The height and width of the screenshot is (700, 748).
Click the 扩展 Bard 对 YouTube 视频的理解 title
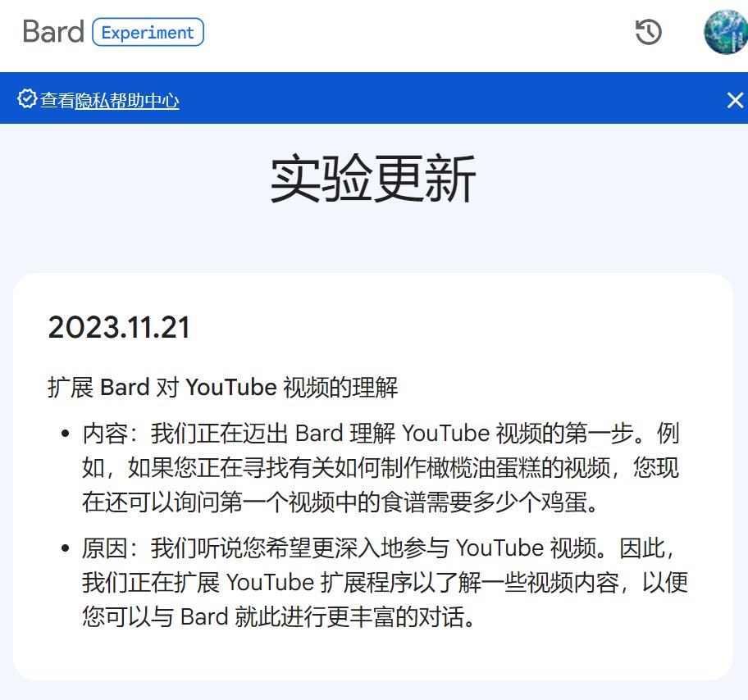223,387
